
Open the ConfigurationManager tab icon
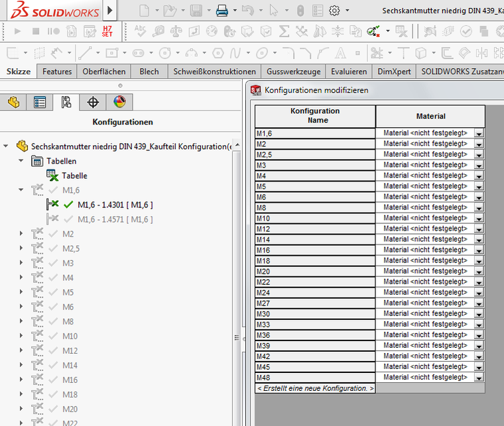click(x=66, y=103)
